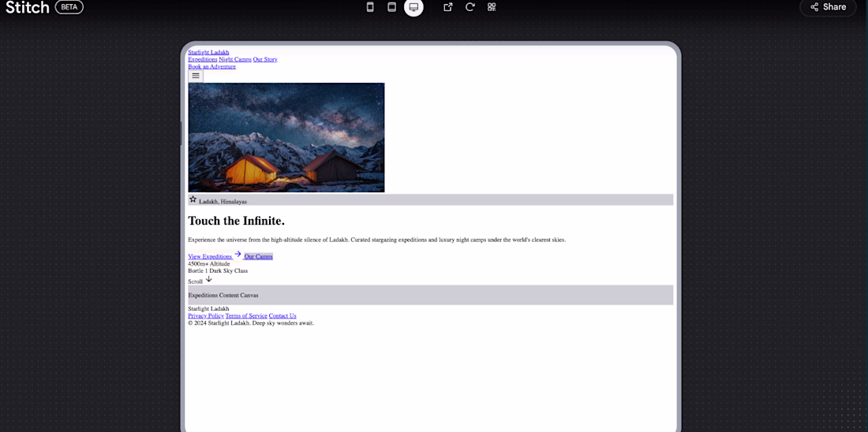Click the Ladakh, Himalayas label
868x432 pixels.
[x=223, y=202]
